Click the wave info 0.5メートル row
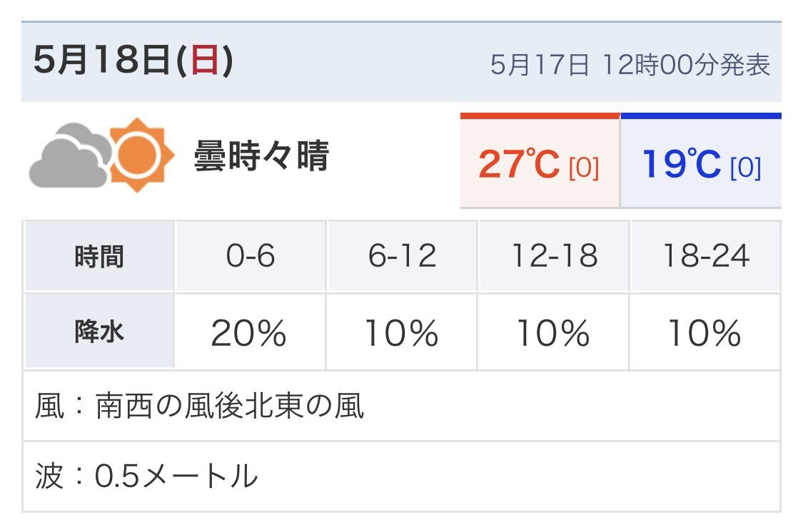The height and width of the screenshot is (532, 803). click(x=401, y=477)
